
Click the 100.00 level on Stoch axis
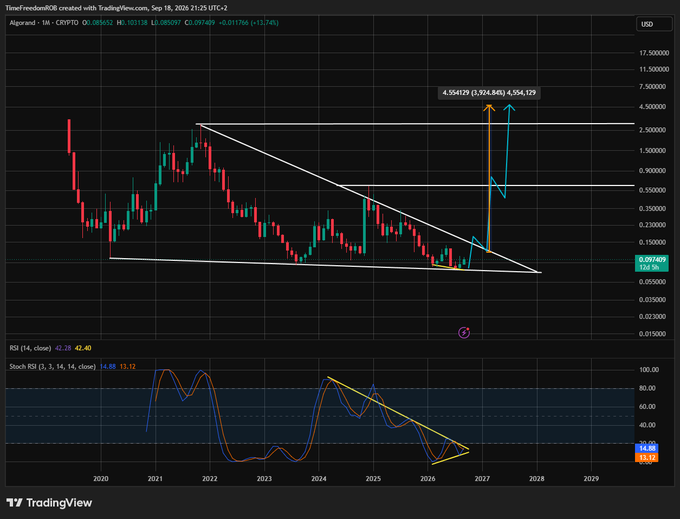point(649,370)
